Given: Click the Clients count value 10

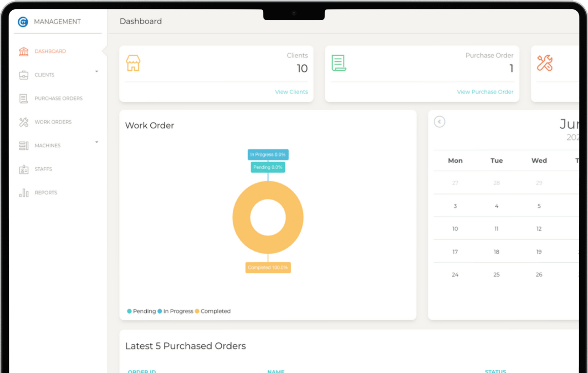Looking at the screenshot, I should tap(302, 68).
